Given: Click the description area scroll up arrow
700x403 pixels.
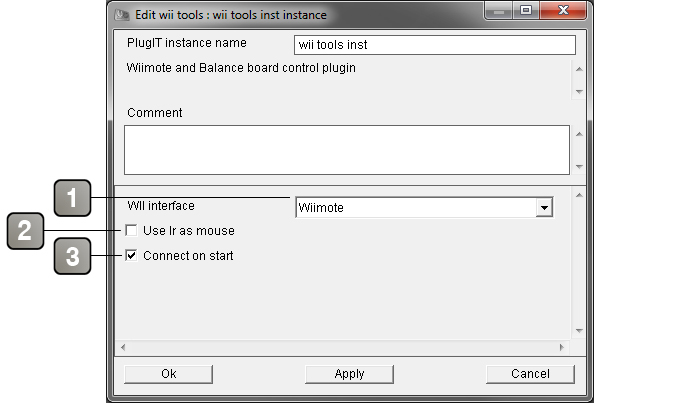Looking at the screenshot, I should click(579, 69).
